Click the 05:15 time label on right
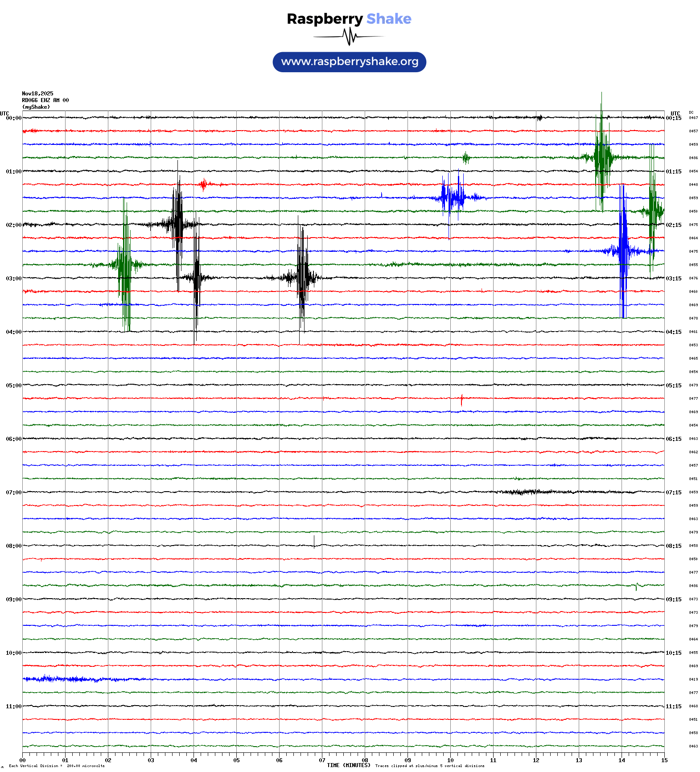The width and height of the screenshot is (700, 772). [673, 386]
